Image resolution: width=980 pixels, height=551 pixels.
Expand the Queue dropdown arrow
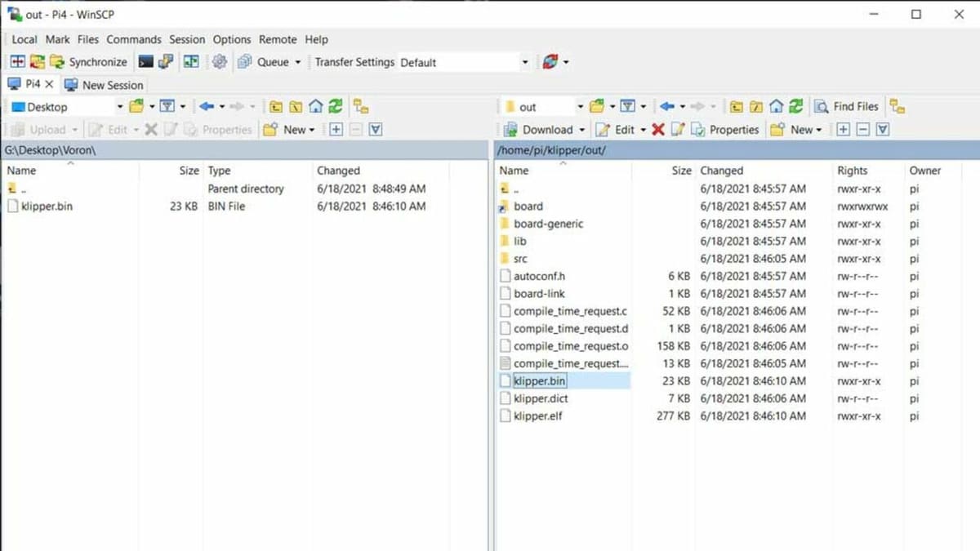coord(298,62)
